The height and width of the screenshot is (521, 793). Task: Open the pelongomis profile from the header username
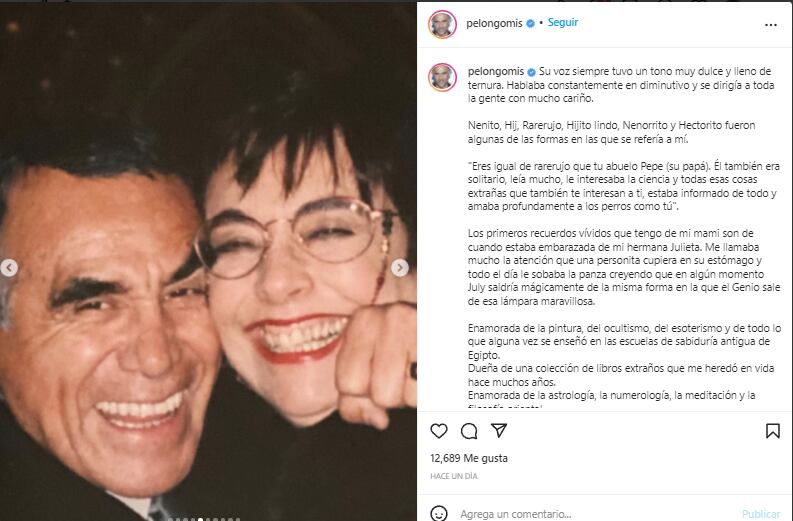[495, 22]
